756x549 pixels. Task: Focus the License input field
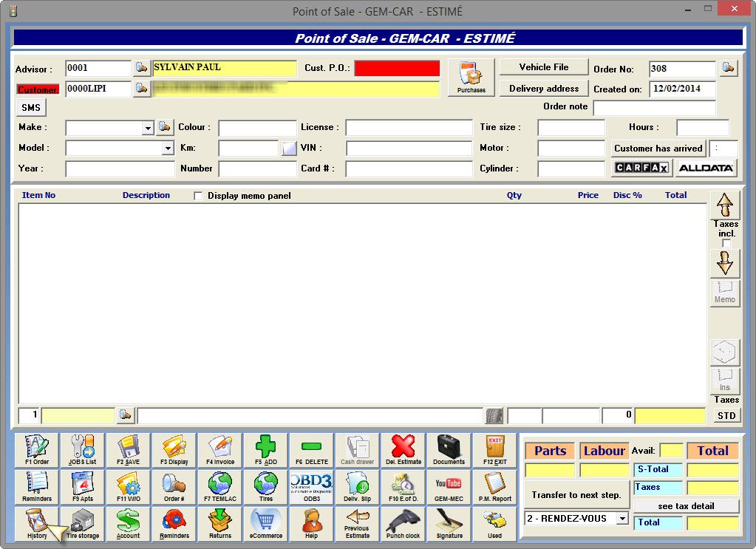[409, 128]
